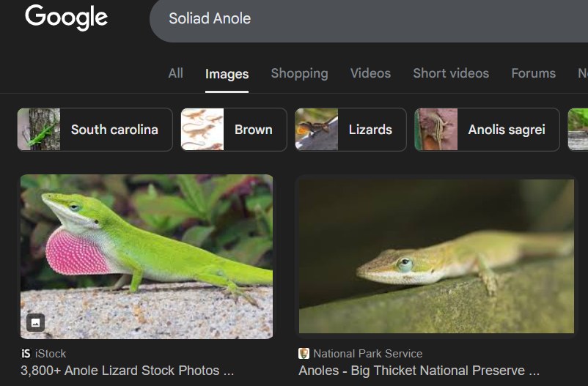Click the Google logo

(67, 18)
